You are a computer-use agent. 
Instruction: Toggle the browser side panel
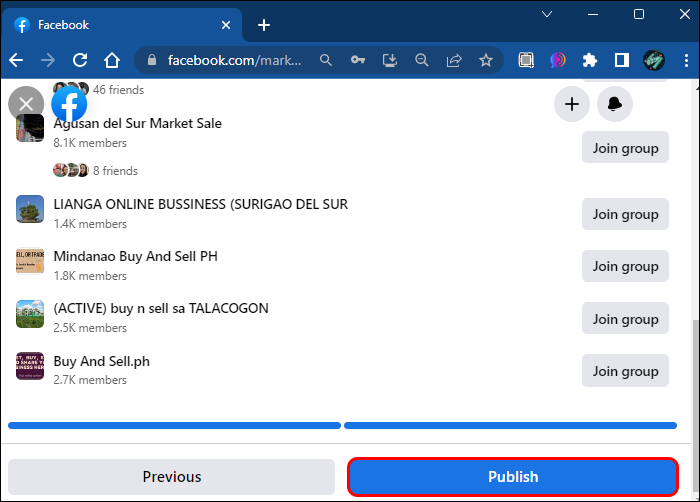(621, 60)
